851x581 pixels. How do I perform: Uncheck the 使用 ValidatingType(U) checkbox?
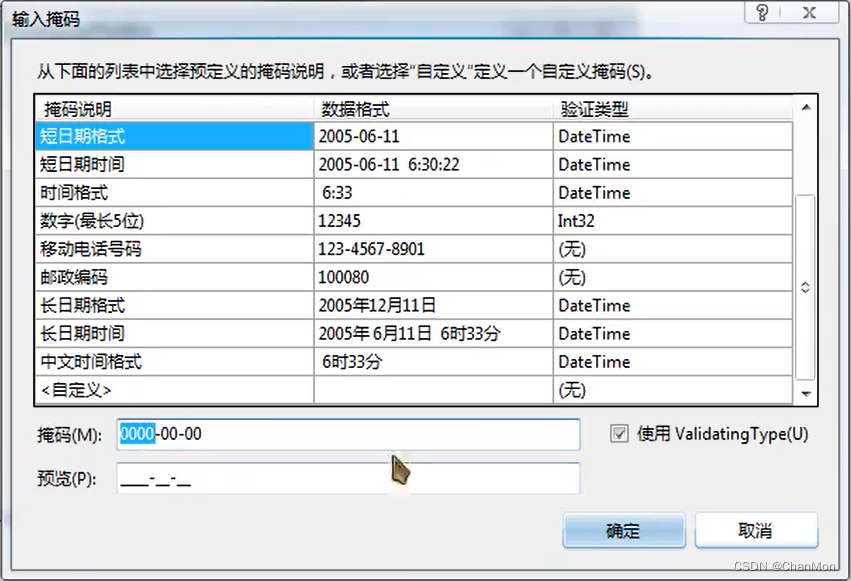[x=619, y=434]
